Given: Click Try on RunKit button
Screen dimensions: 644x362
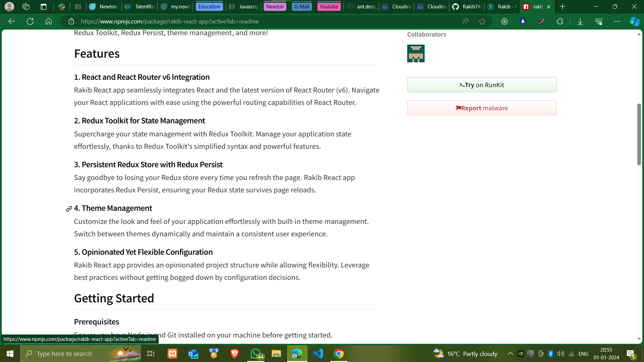Looking at the screenshot, I should (x=482, y=85).
